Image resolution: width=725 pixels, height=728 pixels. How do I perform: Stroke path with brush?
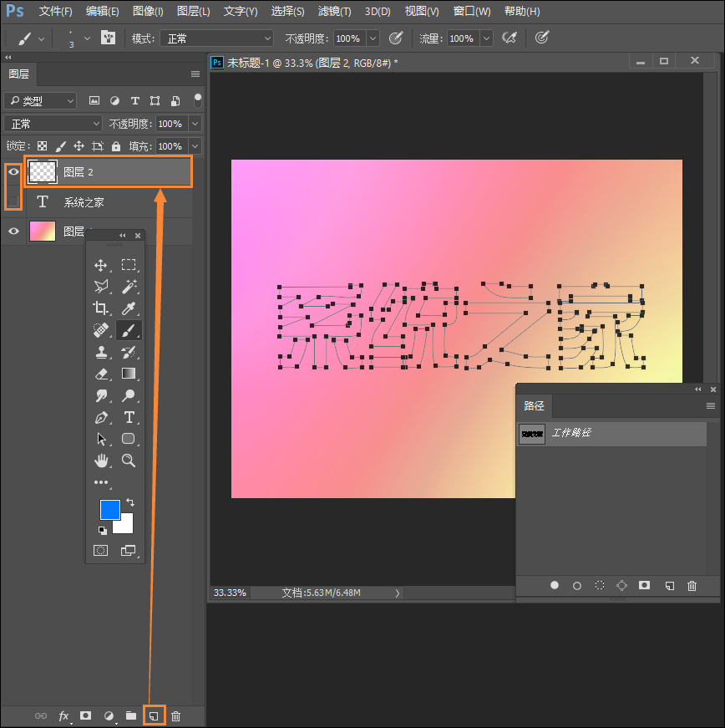point(577,586)
